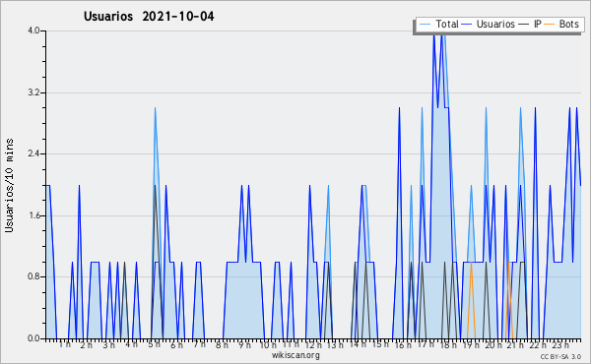Click the y-axis label "Usuarios/10 mins"

[x=9, y=185]
